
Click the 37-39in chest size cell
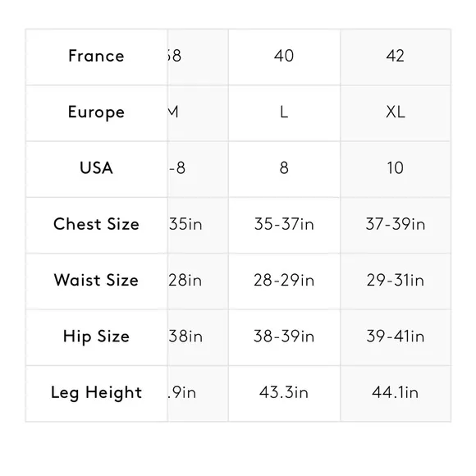tap(396, 226)
